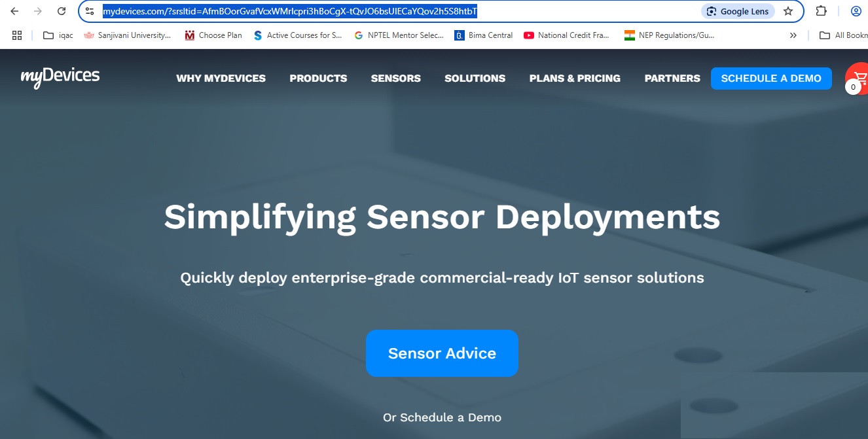868x439 pixels.
Task: Open National Credit Fra... YouTube bookmark
Action: (x=567, y=35)
